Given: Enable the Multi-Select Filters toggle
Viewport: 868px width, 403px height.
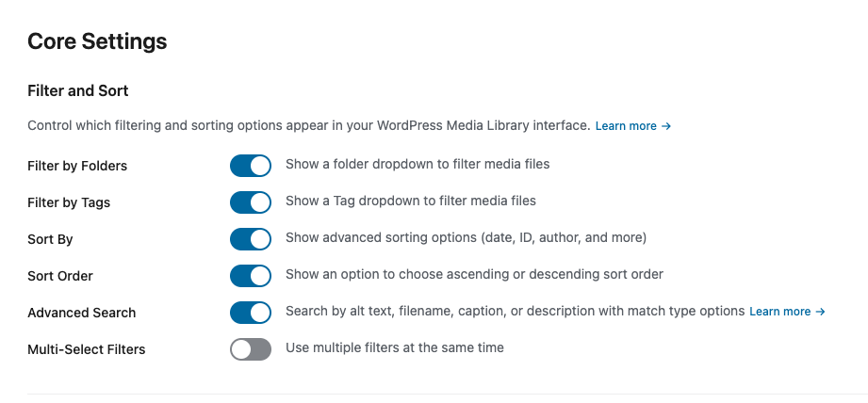Looking at the screenshot, I should click(x=251, y=349).
